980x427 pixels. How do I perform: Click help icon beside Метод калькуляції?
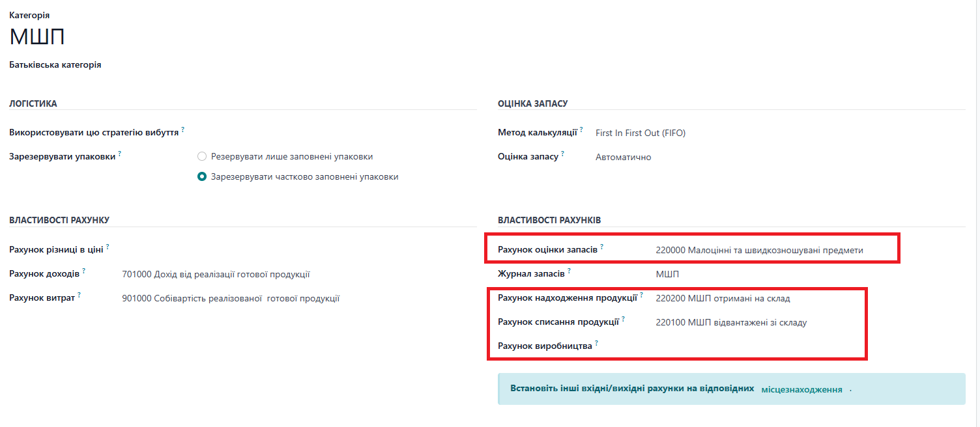pos(581,130)
